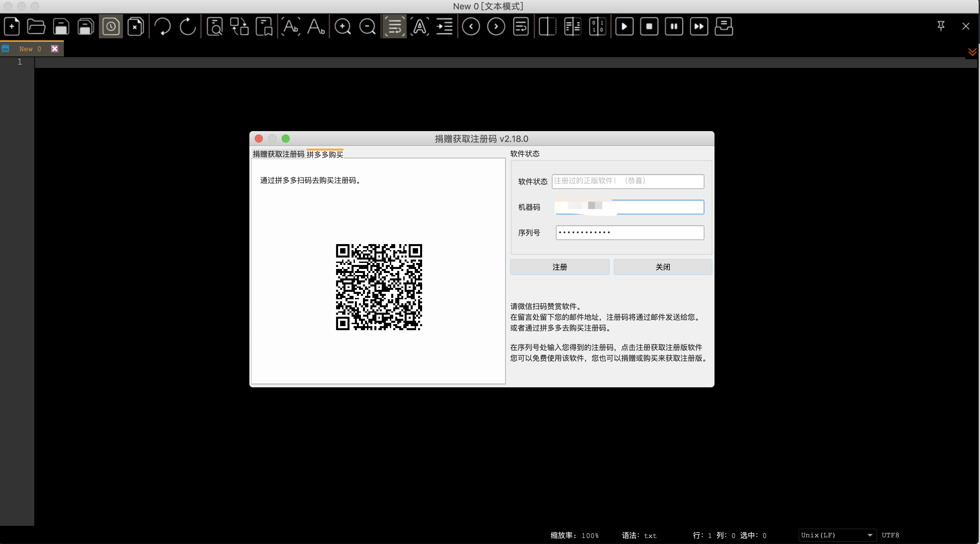
Task: Click the save all stacked floppy icon
Action: click(x=86, y=27)
